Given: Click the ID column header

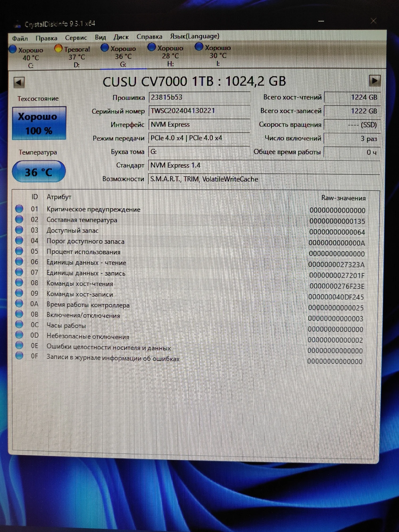Looking at the screenshot, I should (x=35, y=197).
